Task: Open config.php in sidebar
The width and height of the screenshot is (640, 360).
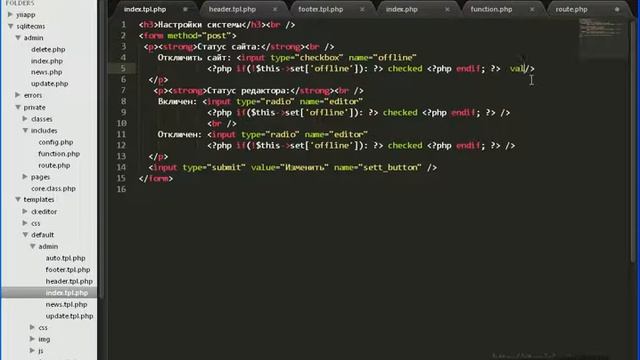Action: tap(56, 142)
